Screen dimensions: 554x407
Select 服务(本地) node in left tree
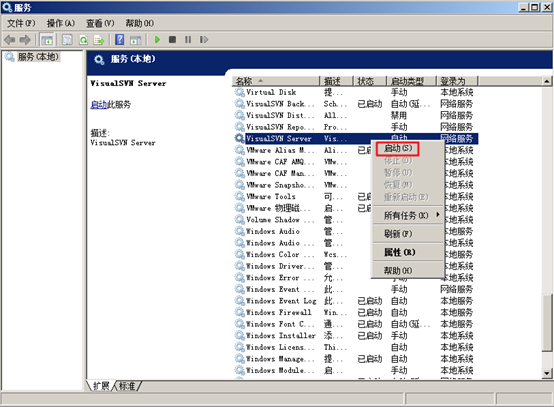(38, 57)
